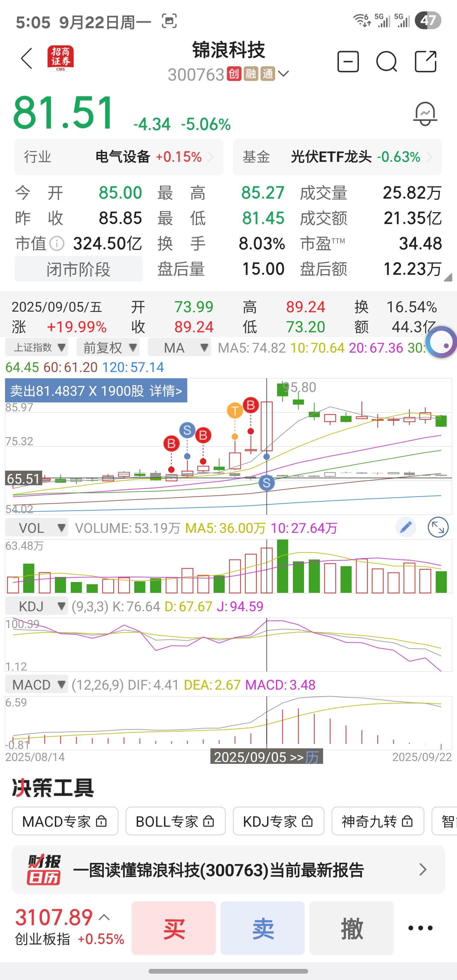Screen dimensions: 457x980
Task: Open 上证指数 overlay dropdown
Action: tap(36, 347)
